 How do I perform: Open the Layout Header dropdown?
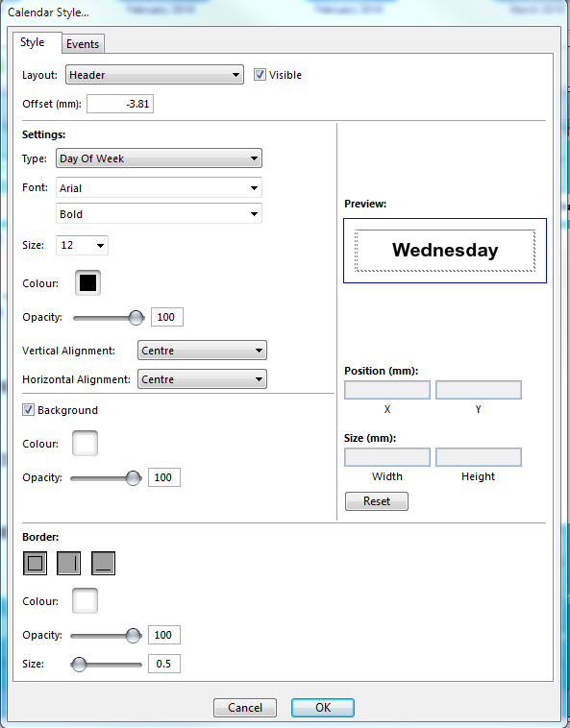tap(155, 75)
